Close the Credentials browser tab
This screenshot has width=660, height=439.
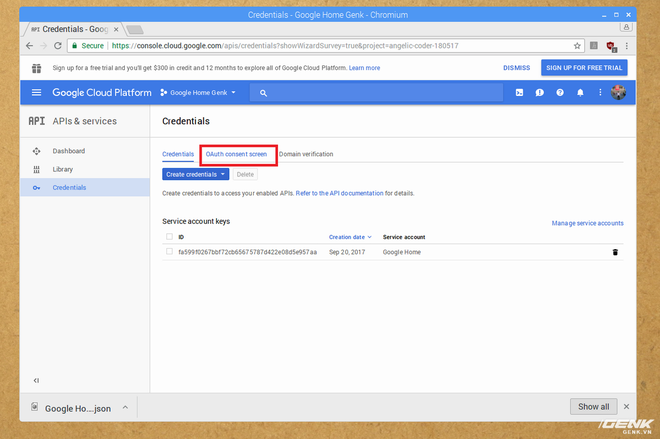pyautogui.click(x=116, y=29)
